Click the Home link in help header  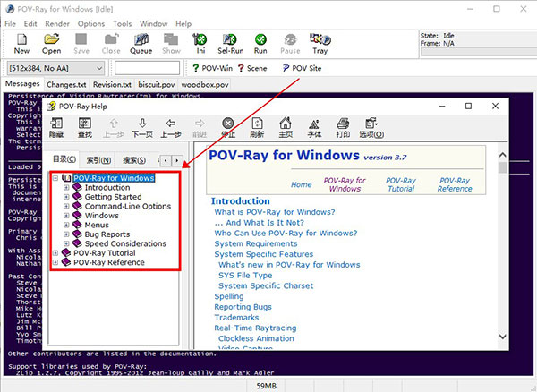(302, 184)
